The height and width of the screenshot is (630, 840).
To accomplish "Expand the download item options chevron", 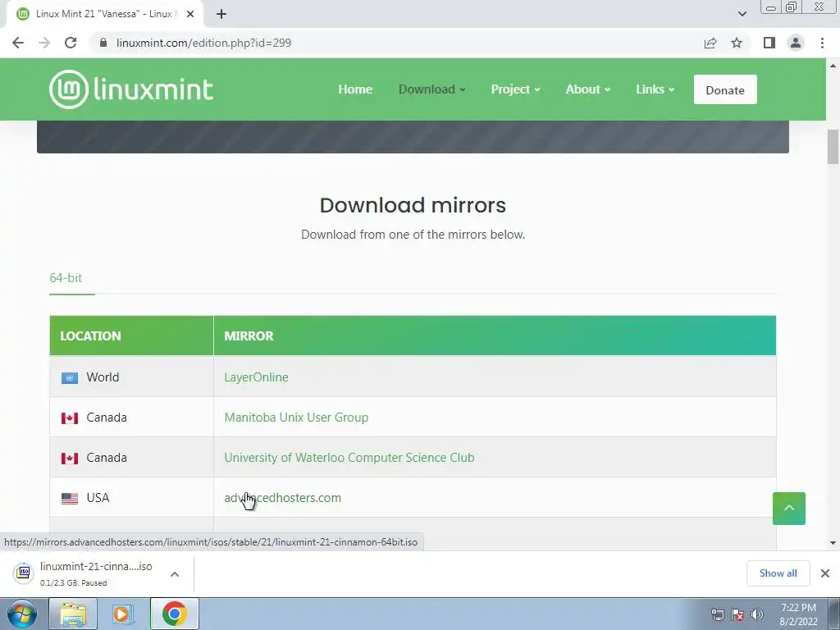I will (175, 573).
